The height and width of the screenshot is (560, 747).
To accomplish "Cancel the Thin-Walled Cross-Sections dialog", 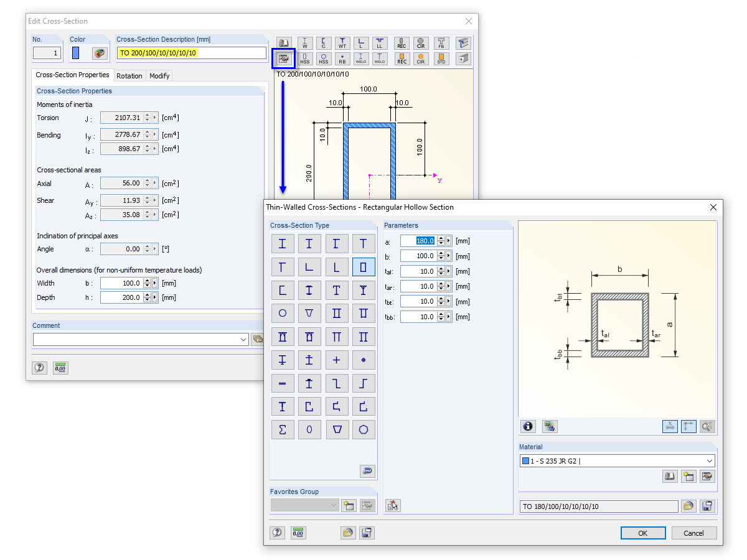I will (694, 533).
